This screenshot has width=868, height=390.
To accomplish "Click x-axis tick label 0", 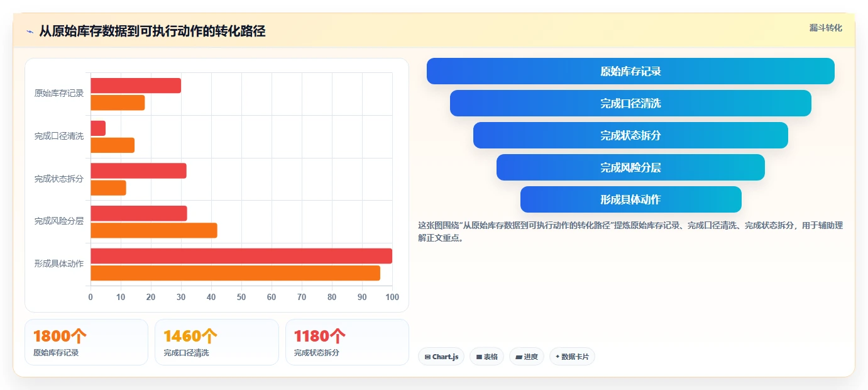I will tap(91, 297).
